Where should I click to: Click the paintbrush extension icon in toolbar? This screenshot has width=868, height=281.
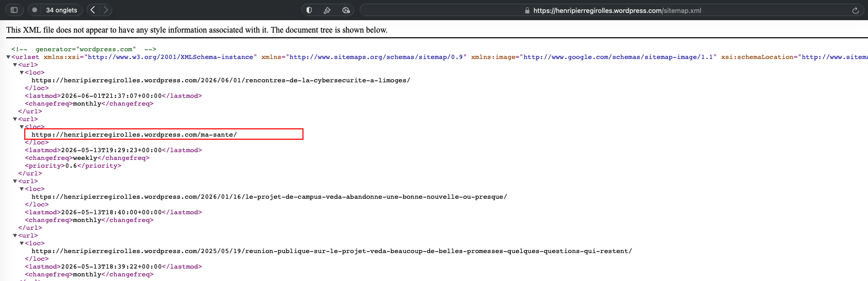327,10
